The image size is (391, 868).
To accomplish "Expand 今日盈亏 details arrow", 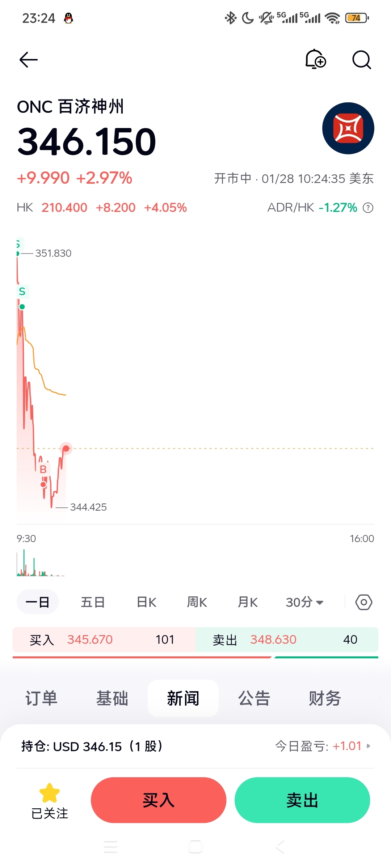I will point(369,746).
